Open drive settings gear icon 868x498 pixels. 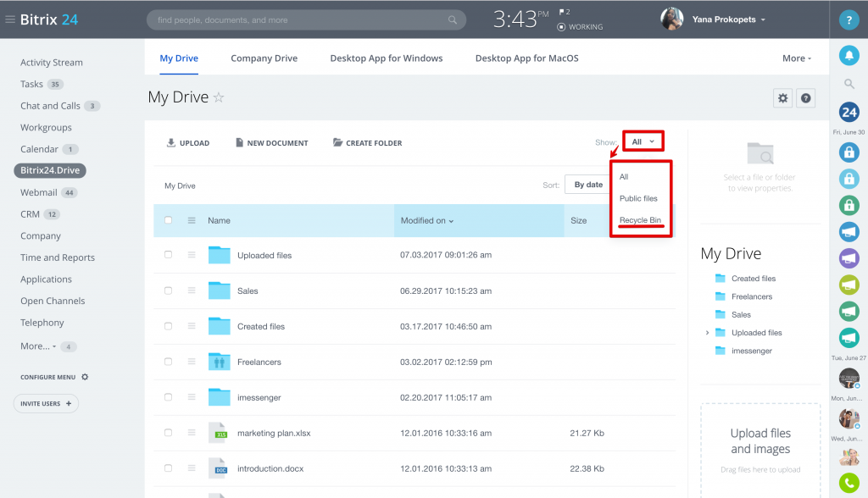pyautogui.click(x=782, y=98)
